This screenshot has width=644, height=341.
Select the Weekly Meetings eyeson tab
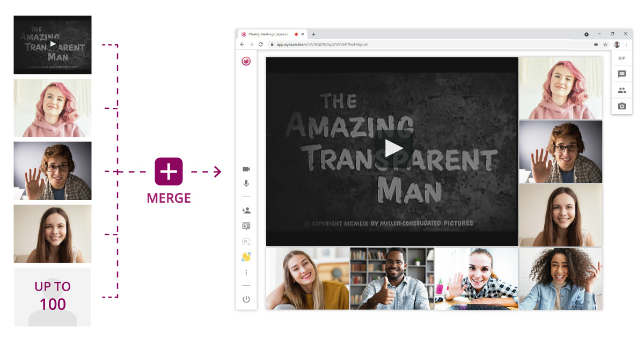[272, 34]
